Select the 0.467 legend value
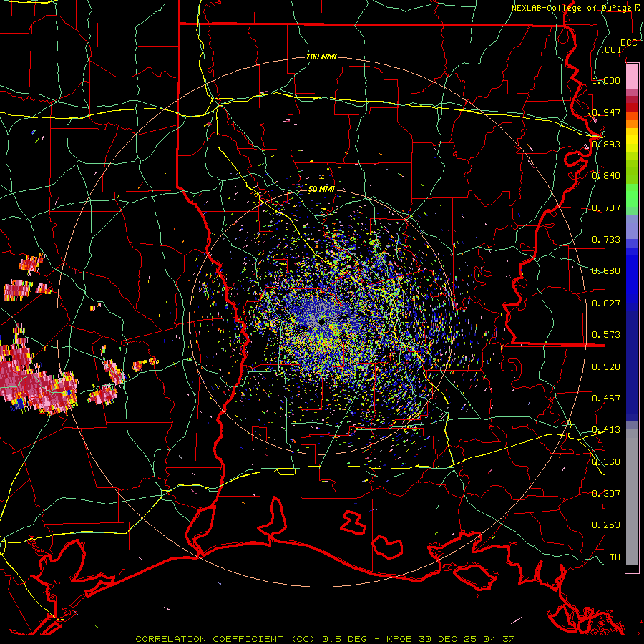 pos(606,399)
